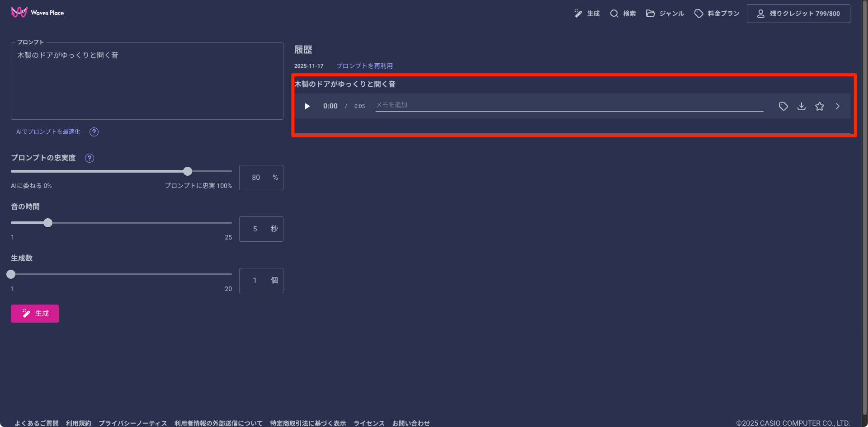Click プロンプトを再利用 link in history
This screenshot has height=427, width=868.
tap(364, 66)
